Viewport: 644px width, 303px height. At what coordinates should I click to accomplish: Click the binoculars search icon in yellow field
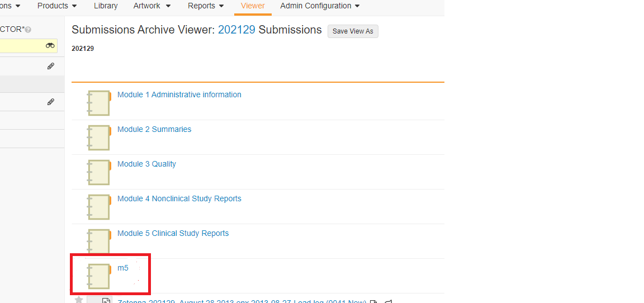click(x=50, y=46)
